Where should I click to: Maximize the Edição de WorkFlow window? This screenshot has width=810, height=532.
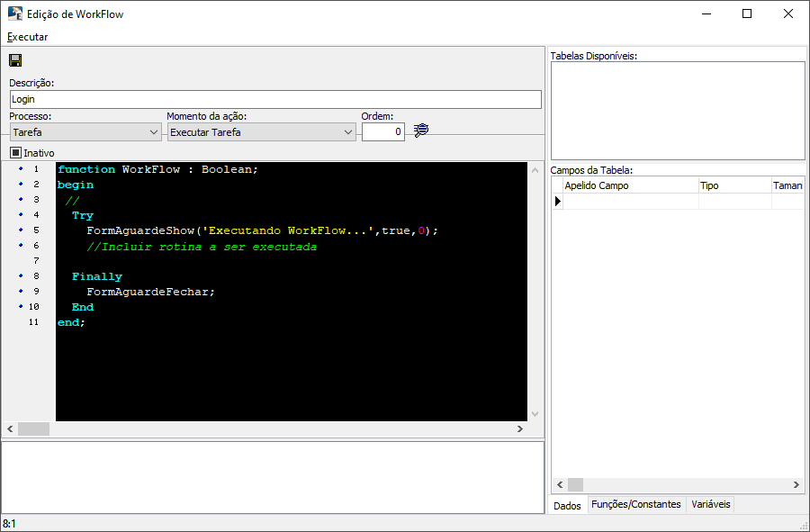tap(746, 14)
